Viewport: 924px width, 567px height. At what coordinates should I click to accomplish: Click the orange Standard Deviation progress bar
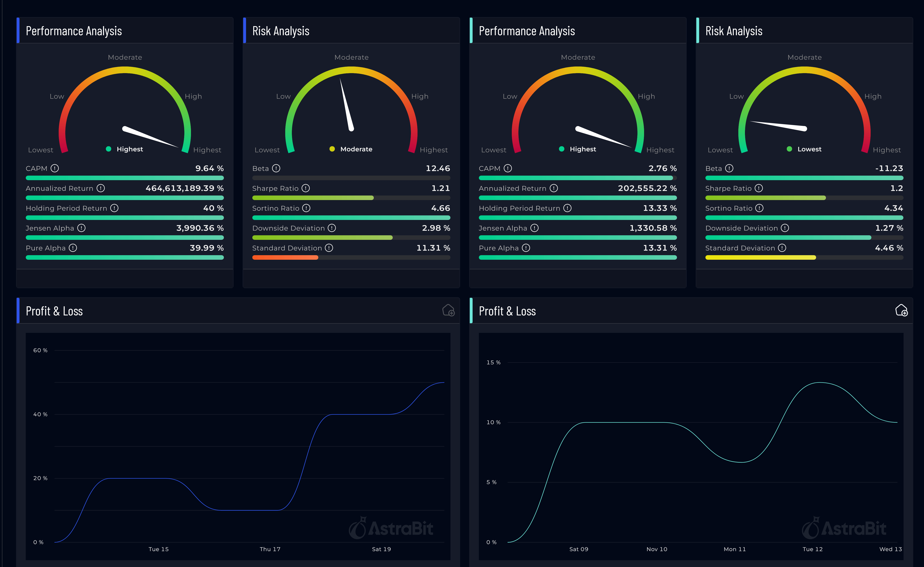tap(285, 257)
